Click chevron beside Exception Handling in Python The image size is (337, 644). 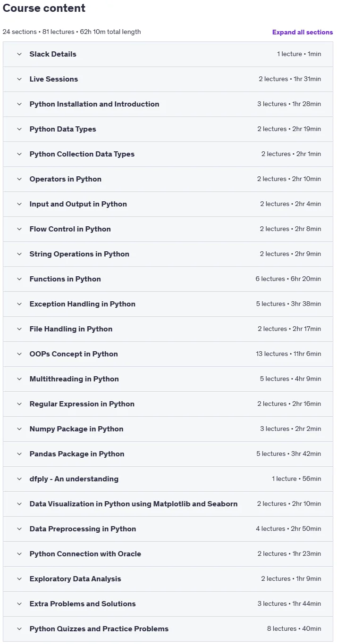19,304
